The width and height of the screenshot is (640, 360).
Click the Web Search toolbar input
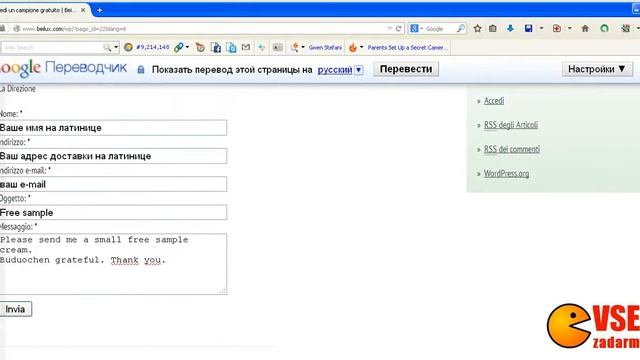coord(51,47)
